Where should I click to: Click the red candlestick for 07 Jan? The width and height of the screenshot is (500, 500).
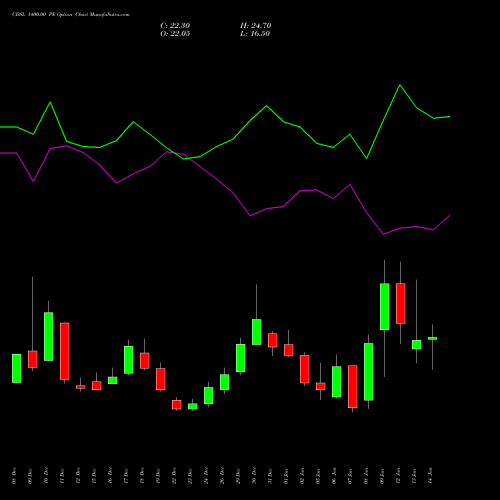coord(353,387)
